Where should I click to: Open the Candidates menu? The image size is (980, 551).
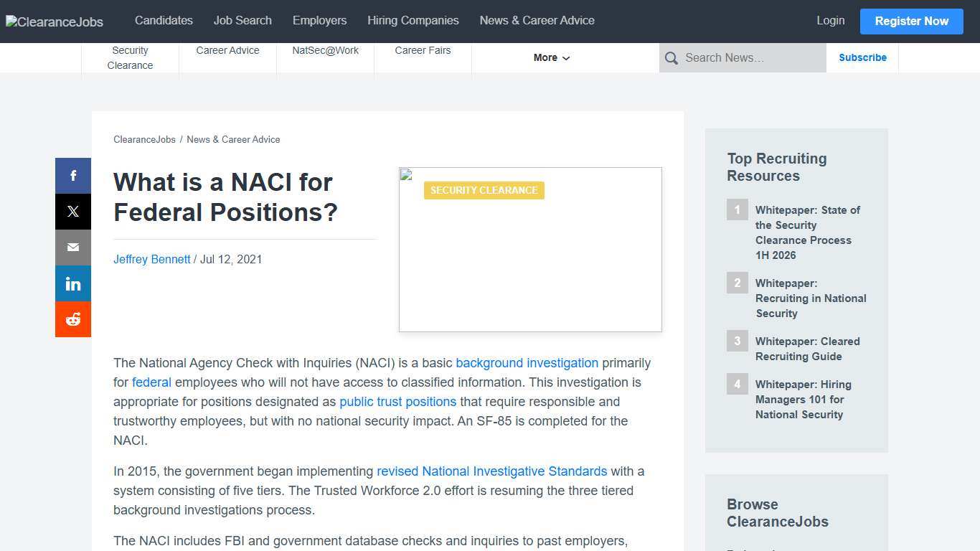[x=164, y=21]
